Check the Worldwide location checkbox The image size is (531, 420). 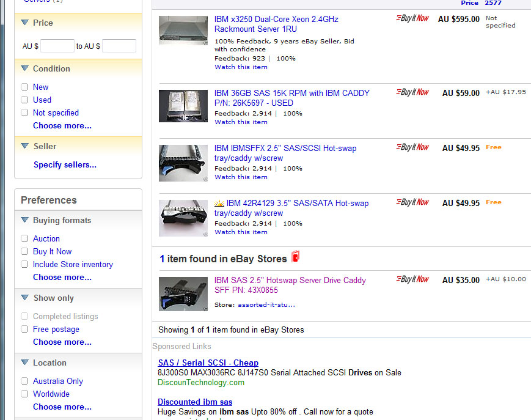[x=24, y=394]
